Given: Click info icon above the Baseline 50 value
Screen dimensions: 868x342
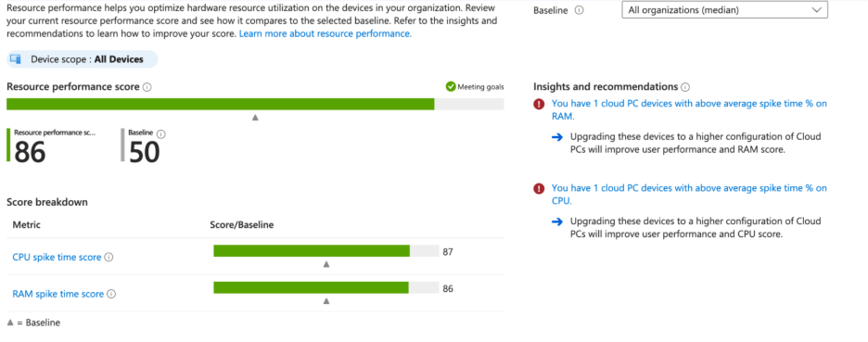Looking at the screenshot, I should pos(161,133).
